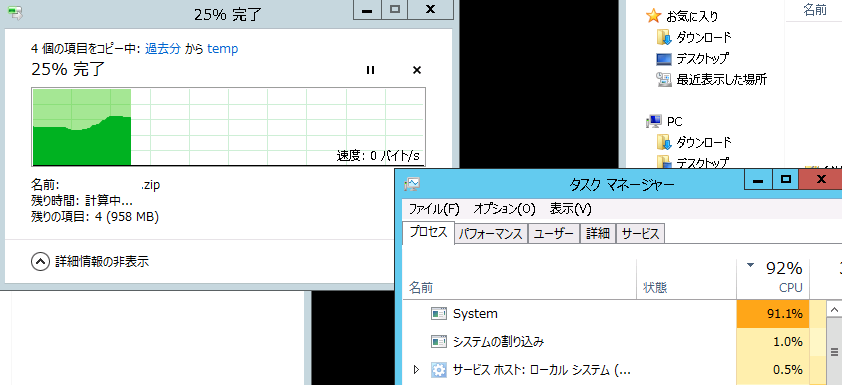This screenshot has width=842, height=385.
Task: Maximize the Task Manager window
Action: [786, 179]
